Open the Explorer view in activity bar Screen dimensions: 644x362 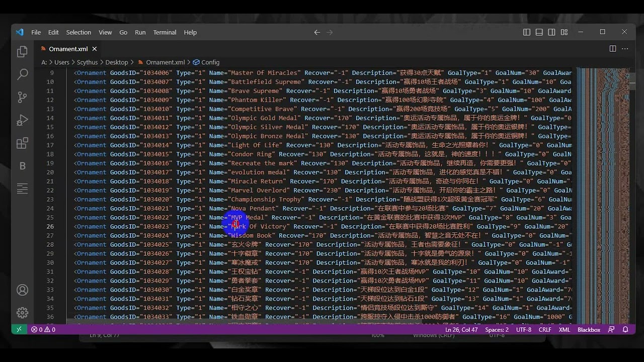22,51
